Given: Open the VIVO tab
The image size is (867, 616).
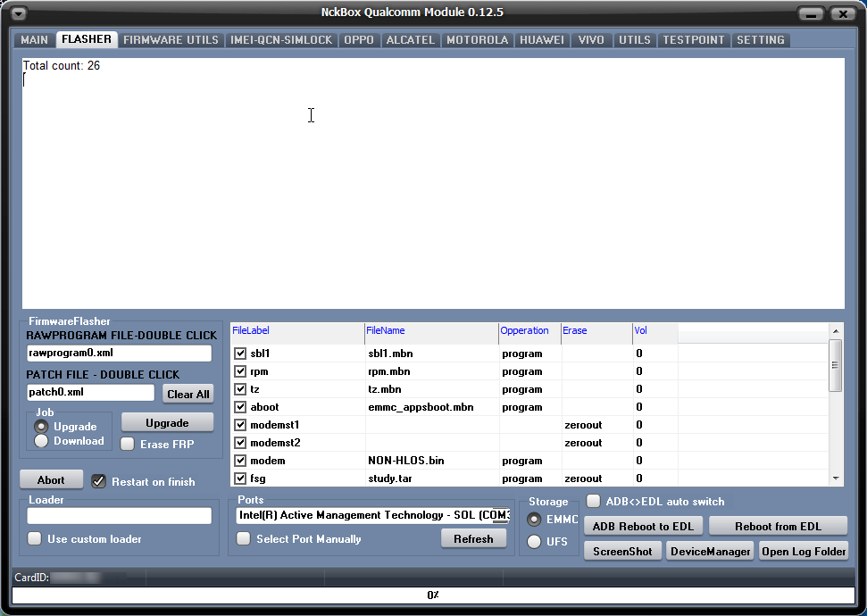Looking at the screenshot, I should pos(591,40).
